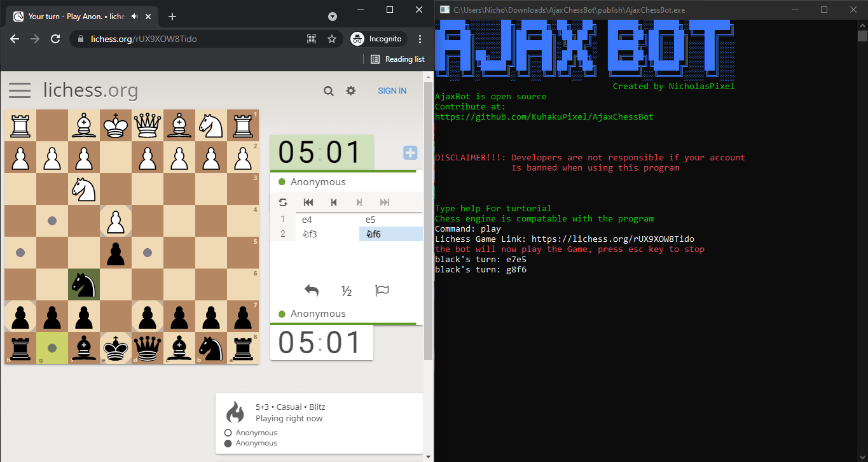
Task: Click the site info lock icon
Action: pyautogui.click(x=80, y=39)
